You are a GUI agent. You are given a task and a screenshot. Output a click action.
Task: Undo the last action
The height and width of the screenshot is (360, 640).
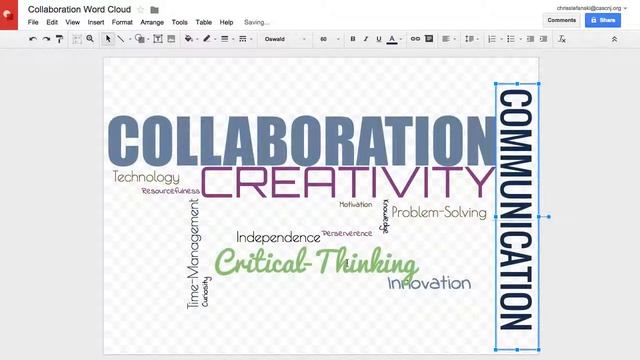(33, 39)
